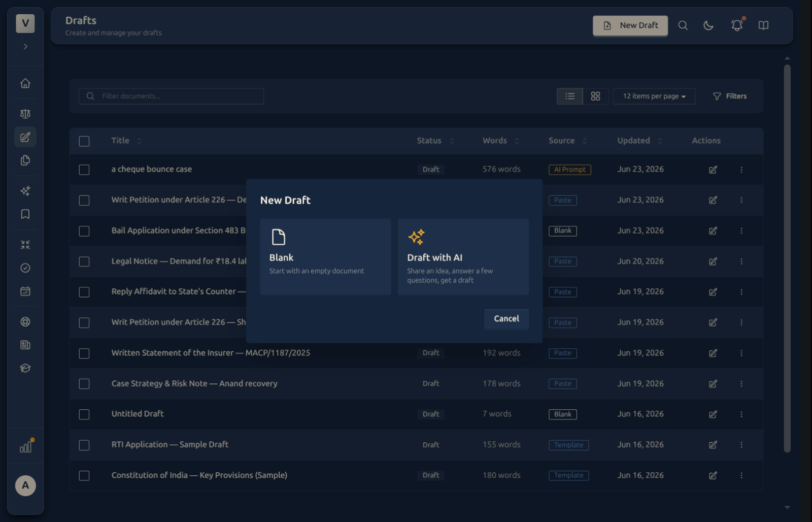This screenshot has width=812, height=522.
Task: Click the Jun 20, 2026 date cell
Action: point(640,262)
